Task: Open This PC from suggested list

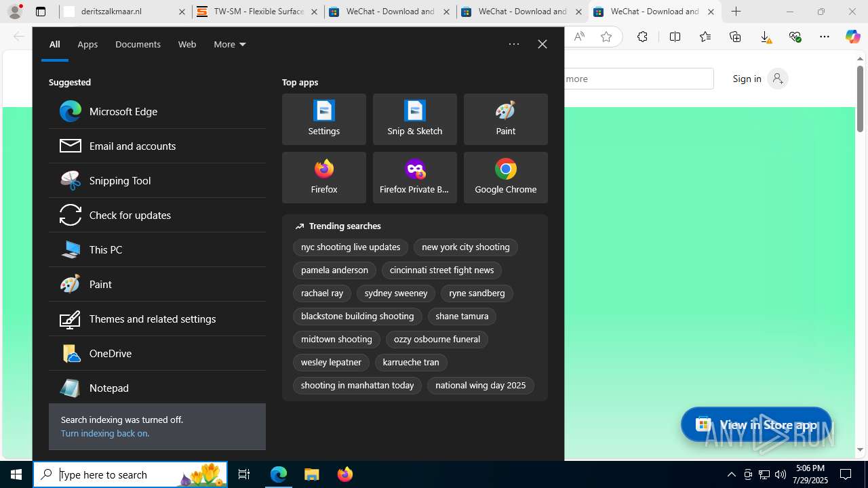Action: [157, 249]
